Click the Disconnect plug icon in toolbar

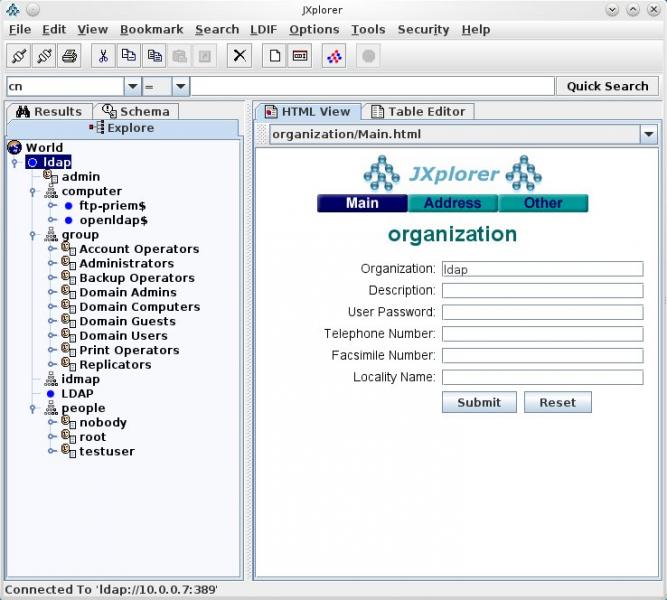pos(44,56)
